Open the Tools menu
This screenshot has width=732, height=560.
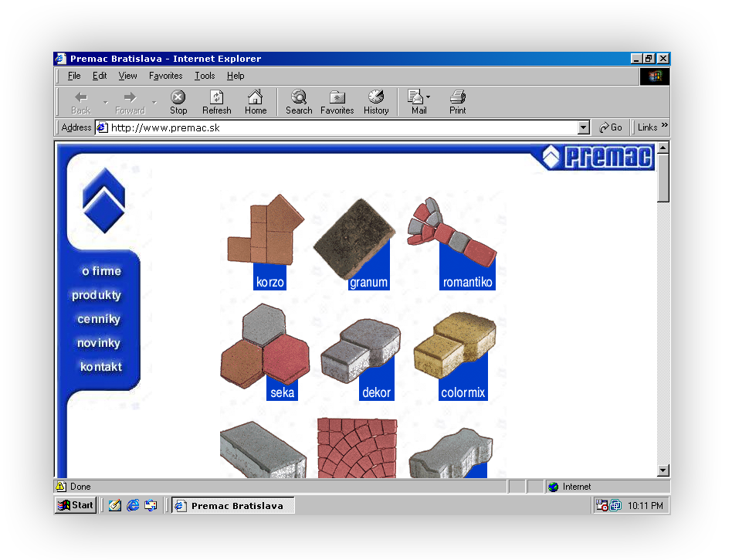pyautogui.click(x=205, y=76)
